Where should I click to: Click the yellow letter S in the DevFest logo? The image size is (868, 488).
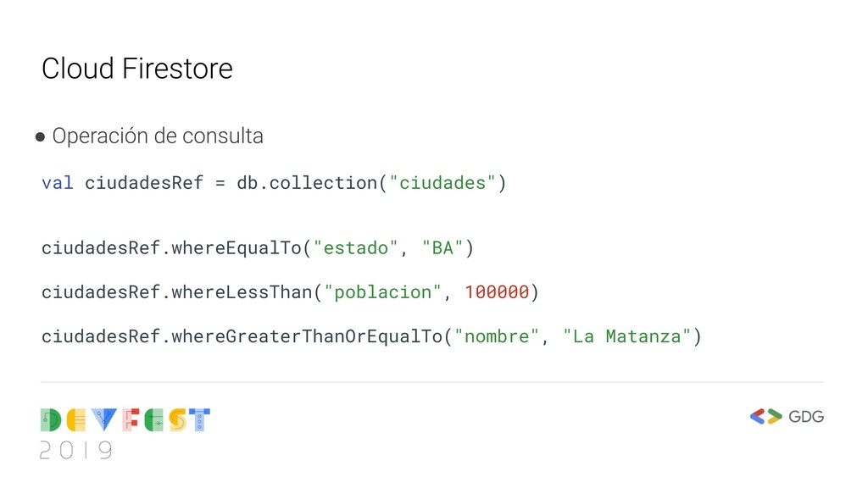pyautogui.click(x=177, y=420)
